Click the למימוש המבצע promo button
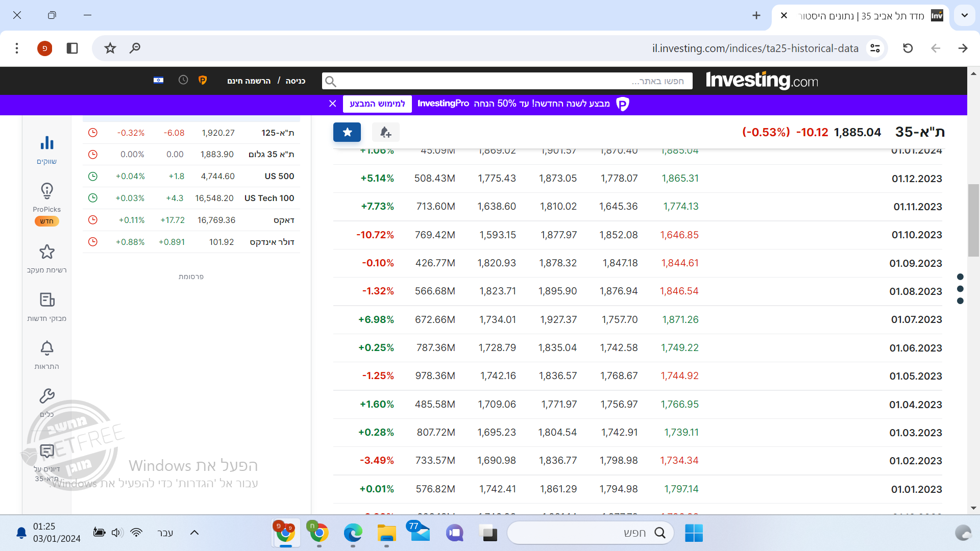 pos(377,104)
